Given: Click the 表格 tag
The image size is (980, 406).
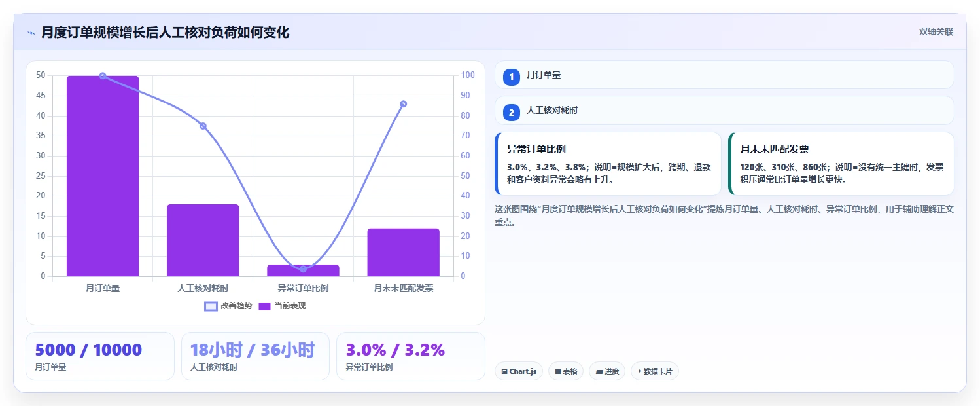Looking at the screenshot, I should tap(566, 371).
